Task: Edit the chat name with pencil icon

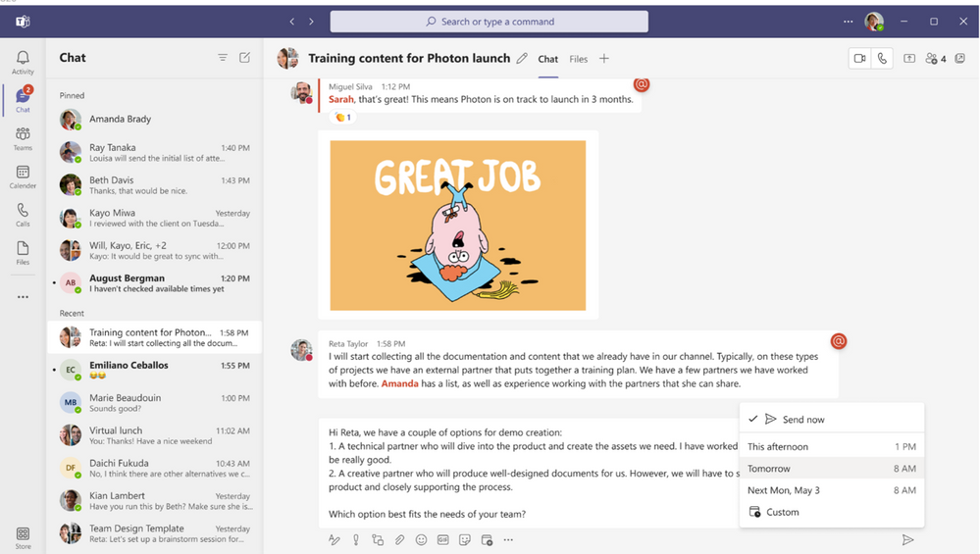Action: [522, 58]
